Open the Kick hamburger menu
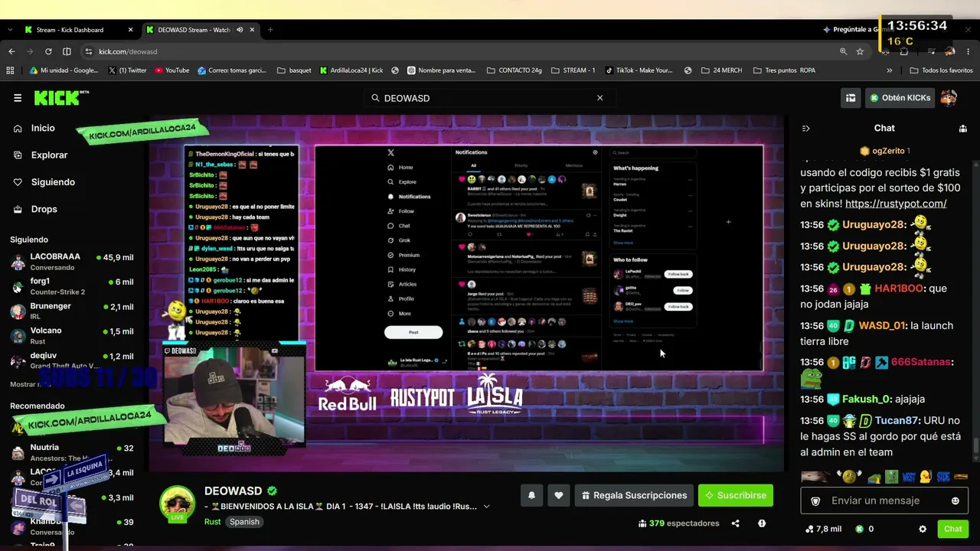 point(17,98)
